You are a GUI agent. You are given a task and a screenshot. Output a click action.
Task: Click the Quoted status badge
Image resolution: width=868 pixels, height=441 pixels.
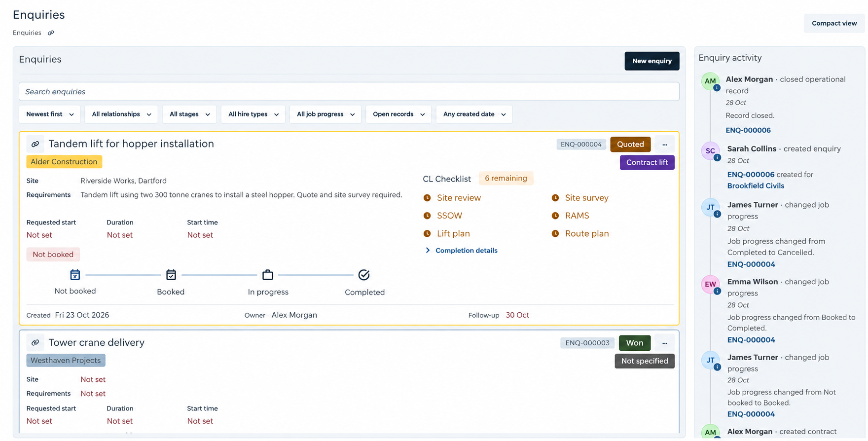pos(630,145)
